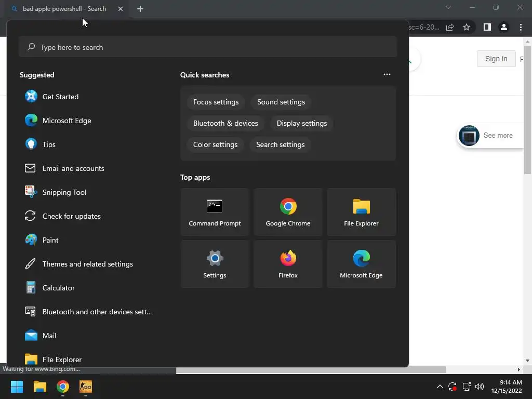Viewport: 532px width, 399px height.
Task: Open the clock and date flyout
Action: 507,387
